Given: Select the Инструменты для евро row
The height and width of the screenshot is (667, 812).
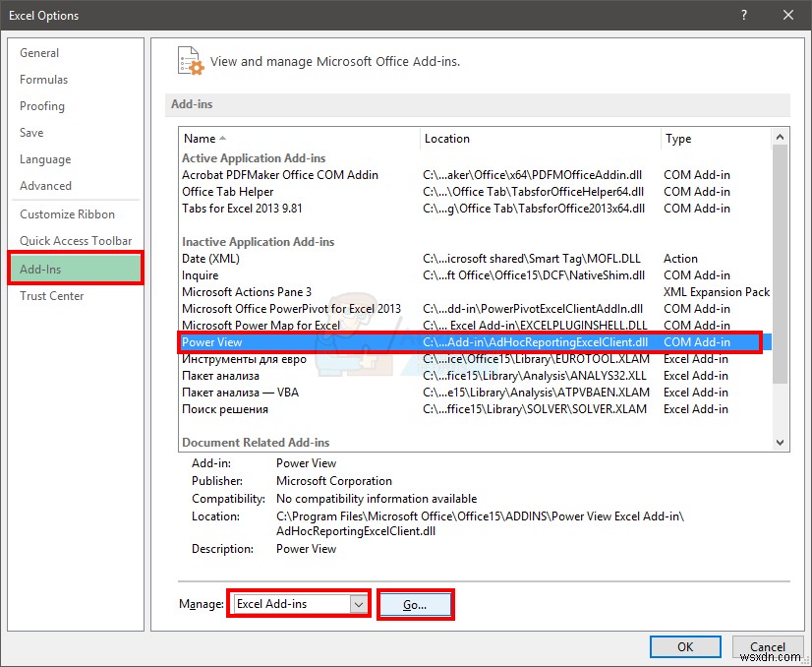Looking at the screenshot, I should [475, 359].
